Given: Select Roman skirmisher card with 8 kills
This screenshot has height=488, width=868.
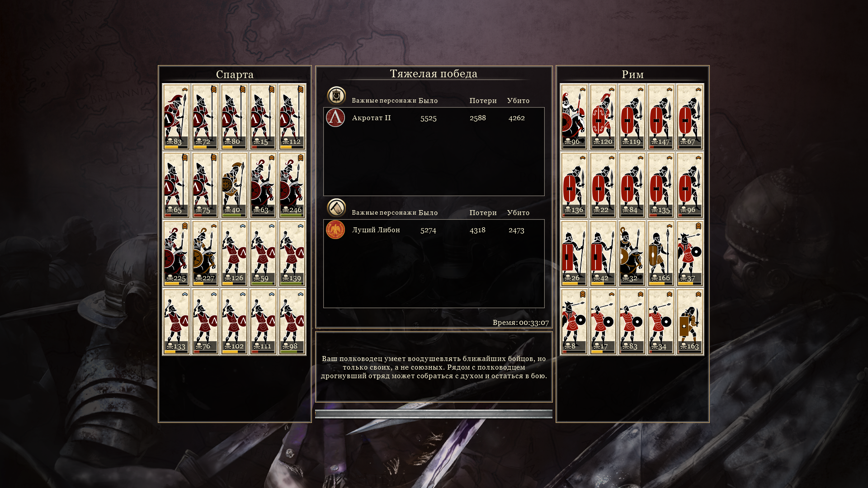Looking at the screenshot, I should tap(574, 322).
